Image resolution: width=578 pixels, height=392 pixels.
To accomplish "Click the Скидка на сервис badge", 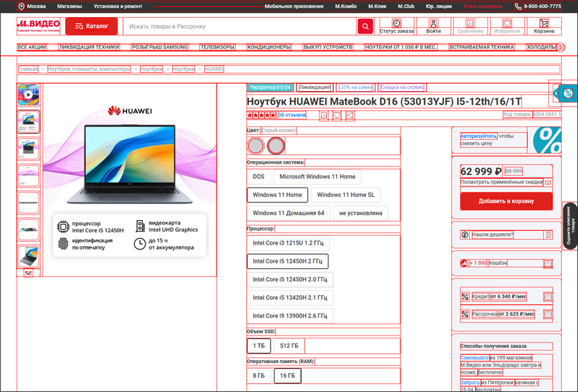I will coord(402,88).
